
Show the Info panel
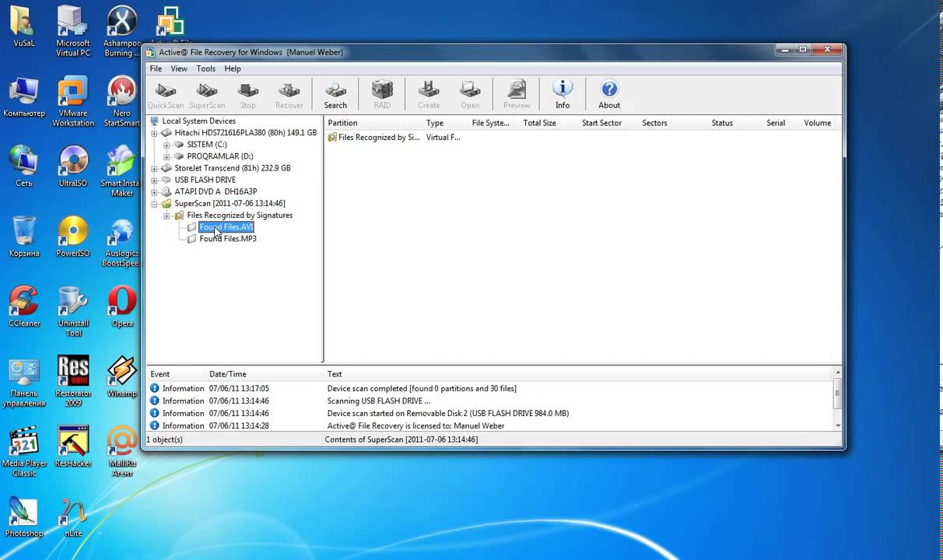click(x=563, y=95)
